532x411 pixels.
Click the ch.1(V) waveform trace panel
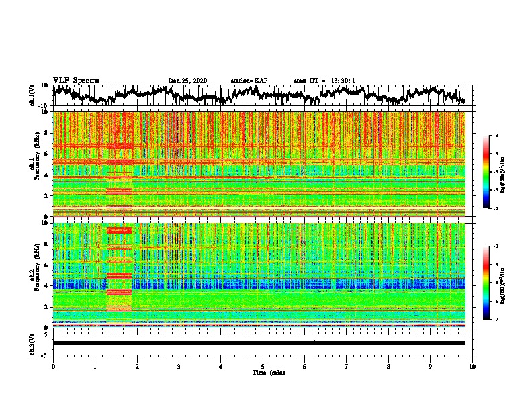[264, 95]
